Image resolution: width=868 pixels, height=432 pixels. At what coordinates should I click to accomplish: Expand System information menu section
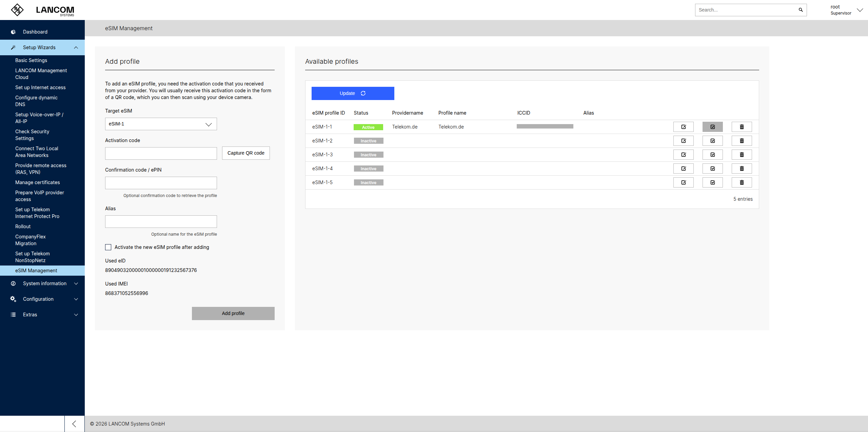(x=44, y=283)
